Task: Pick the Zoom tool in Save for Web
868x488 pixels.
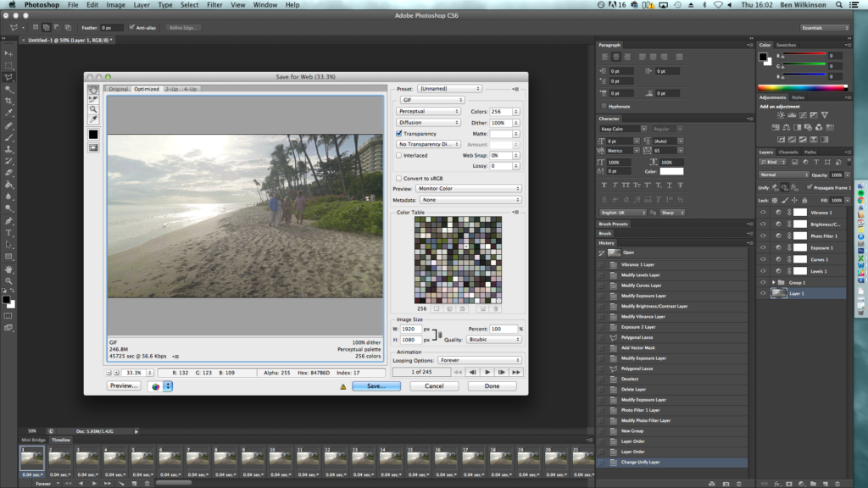Action: tap(93, 109)
